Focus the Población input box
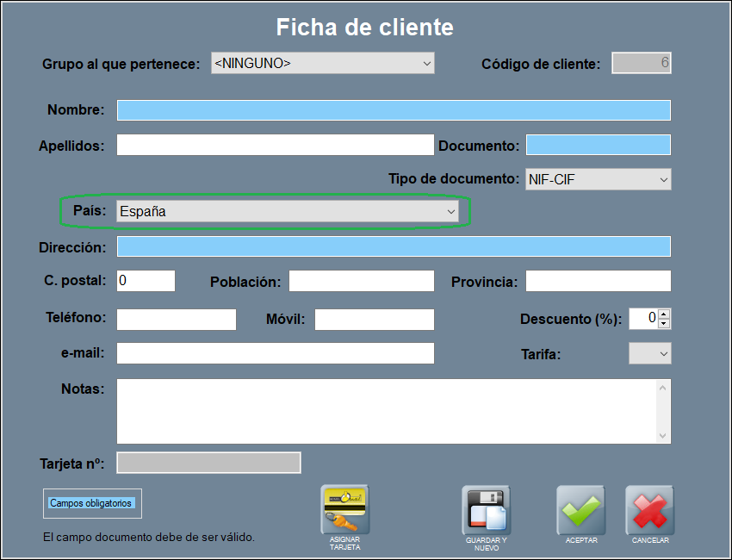 361,281
